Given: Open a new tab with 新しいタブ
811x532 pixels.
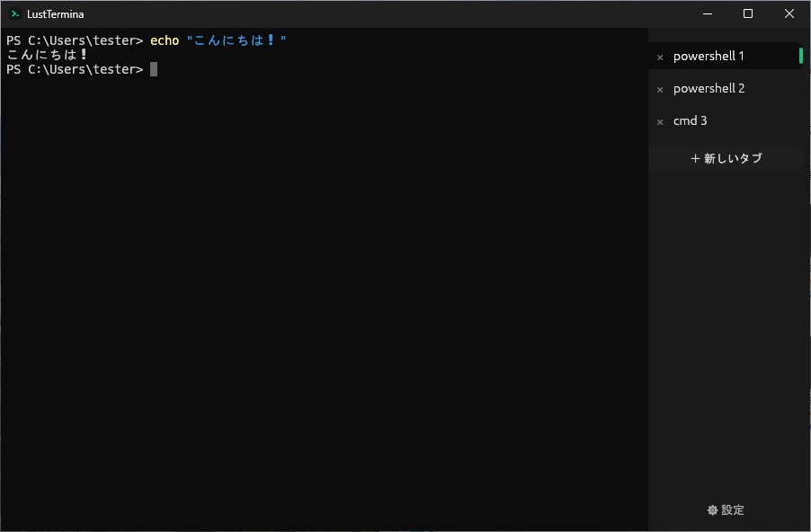Looking at the screenshot, I should (726, 158).
